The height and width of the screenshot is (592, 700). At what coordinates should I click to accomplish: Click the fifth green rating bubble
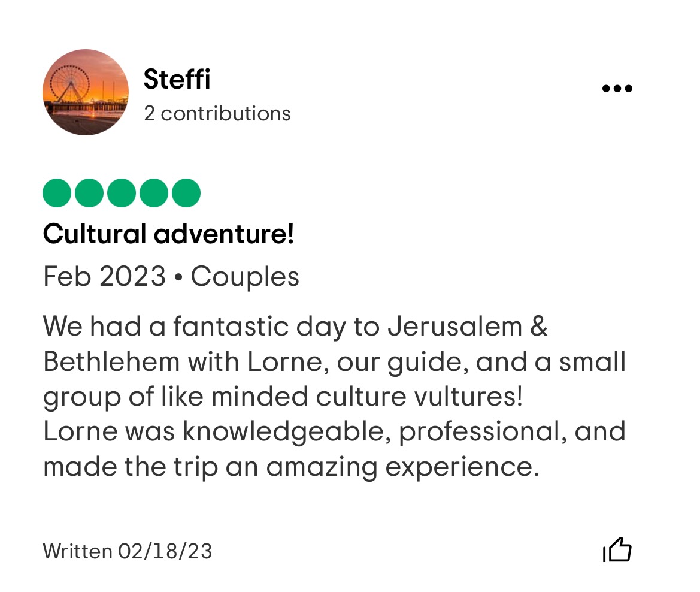pos(186,193)
